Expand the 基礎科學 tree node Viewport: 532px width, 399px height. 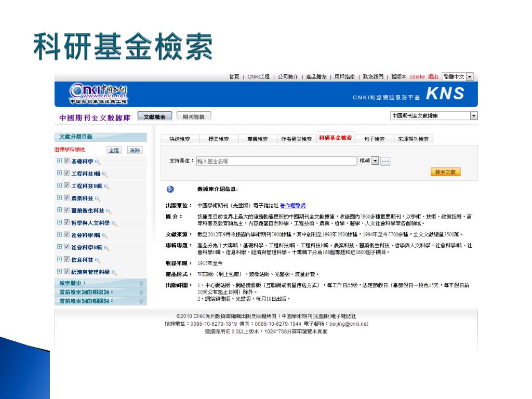click(x=59, y=161)
